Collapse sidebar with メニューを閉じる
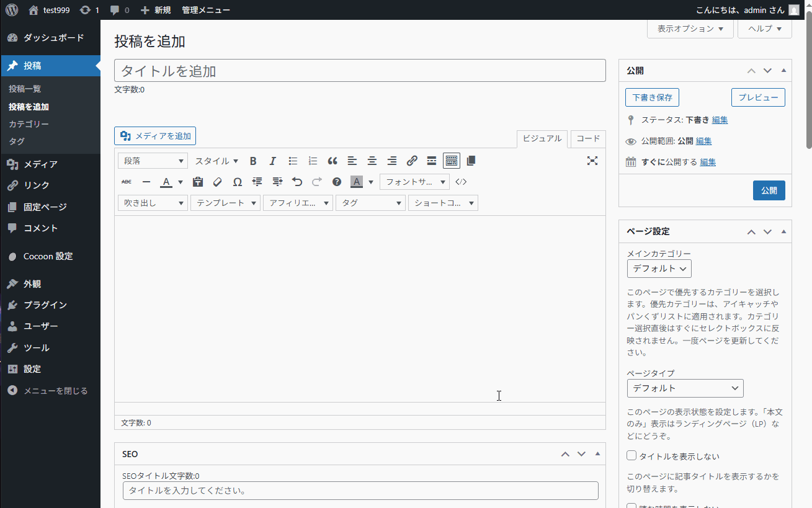The width and height of the screenshot is (812, 508). pos(50,391)
